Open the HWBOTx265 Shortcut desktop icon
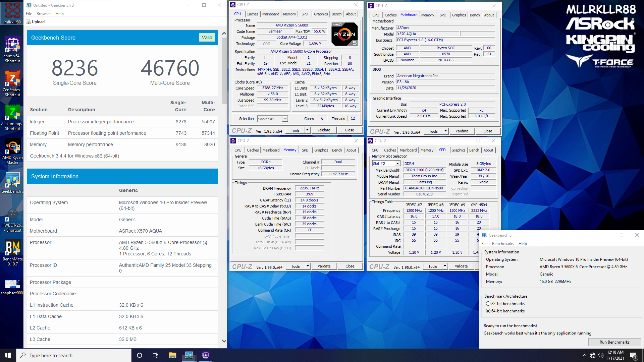The height and width of the screenshot is (362, 644). coord(12,219)
